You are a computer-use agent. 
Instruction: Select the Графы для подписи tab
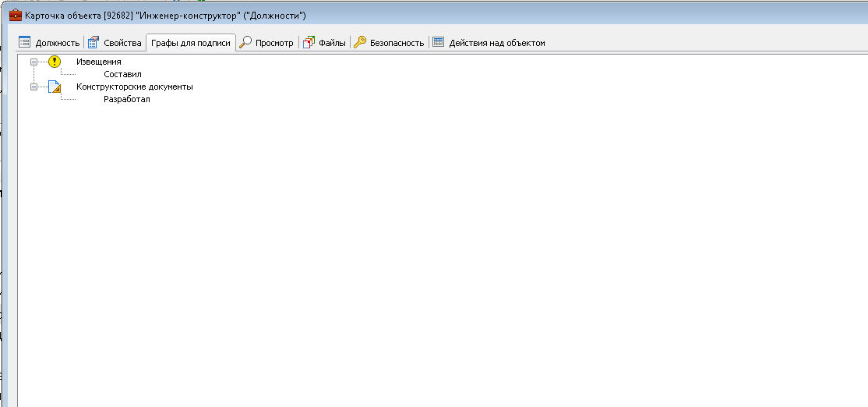coord(190,43)
